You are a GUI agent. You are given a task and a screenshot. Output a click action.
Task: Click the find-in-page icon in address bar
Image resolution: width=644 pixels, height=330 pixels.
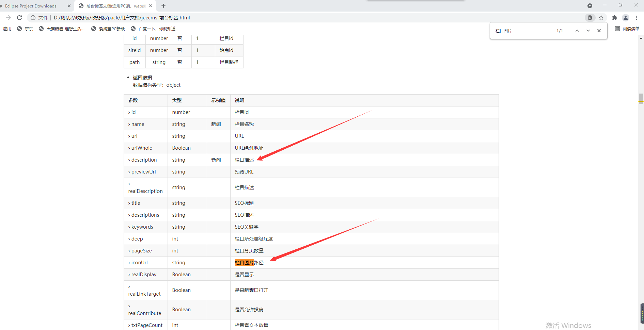(x=590, y=18)
